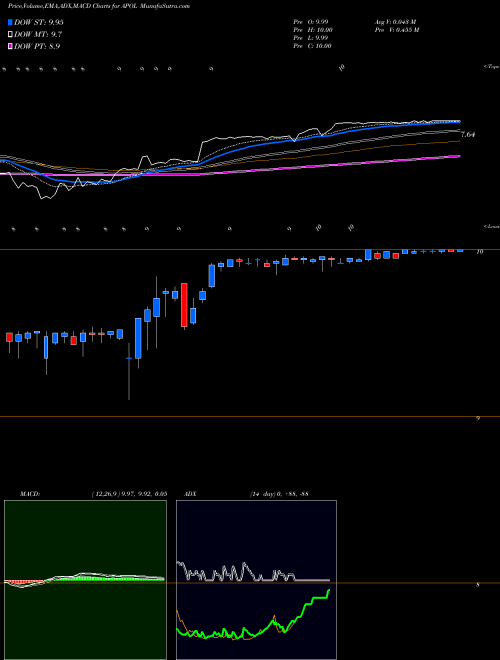Click the magenta DOW PT legend swatch

[x=10, y=46]
